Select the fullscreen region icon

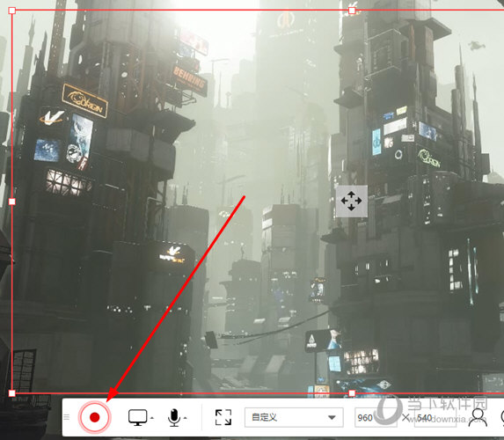click(223, 417)
